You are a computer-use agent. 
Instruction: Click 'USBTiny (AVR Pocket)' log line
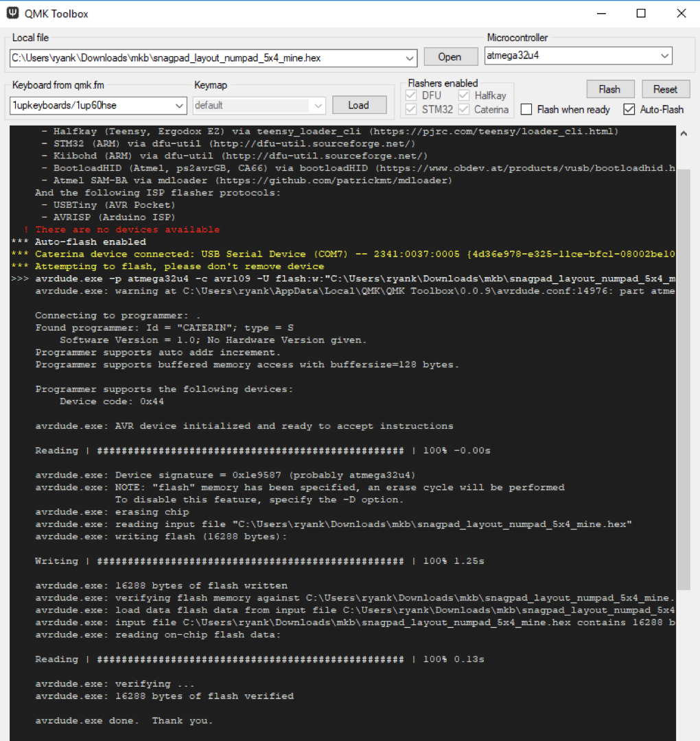coord(114,205)
